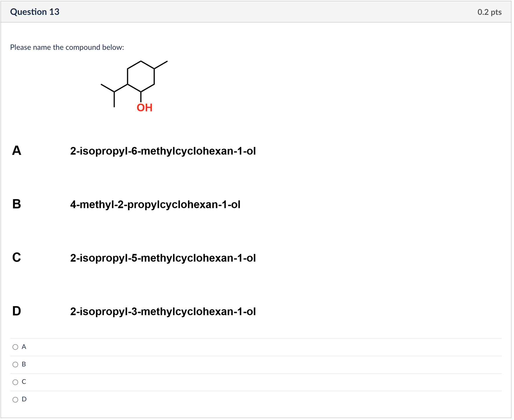The image size is (514, 420).
Task: Select radio button D
Action: point(15,399)
